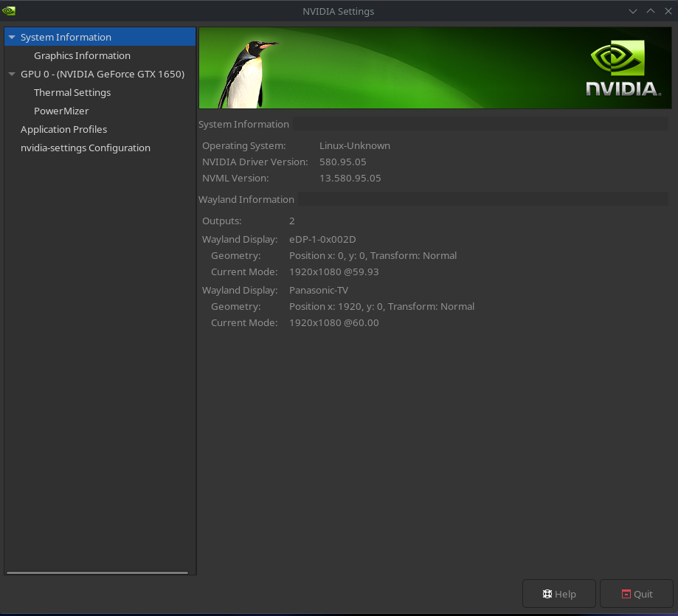678x616 pixels.
Task: Click the Quit button
Action: [636, 593]
